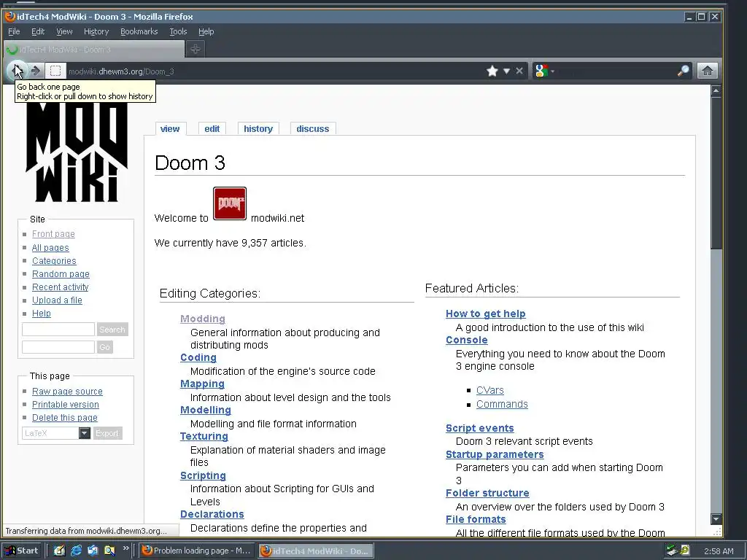
Task: Click the sidebar search text field
Action: (x=58, y=329)
